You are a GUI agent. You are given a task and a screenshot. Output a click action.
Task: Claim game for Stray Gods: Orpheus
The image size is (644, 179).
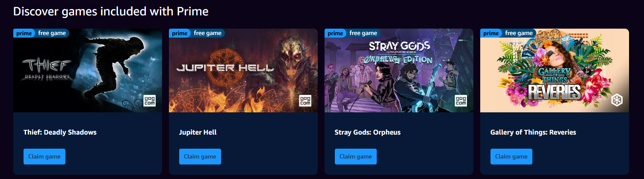coord(356,156)
